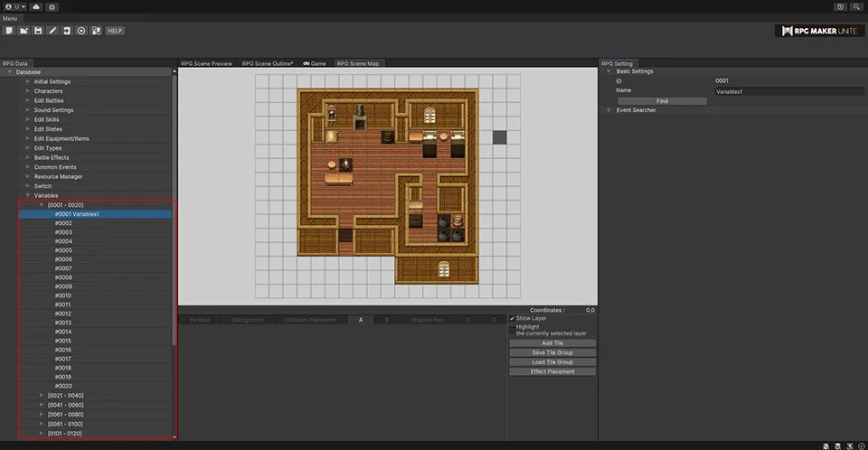The height and width of the screenshot is (450, 868).
Task: Collapse the Basic Settings section
Action: click(x=609, y=71)
